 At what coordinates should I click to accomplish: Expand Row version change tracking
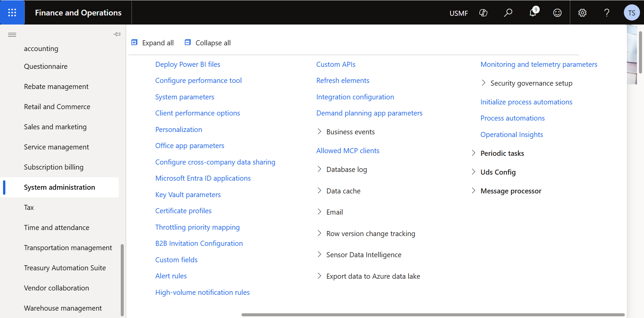pyautogui.click(x=319, y=233)
